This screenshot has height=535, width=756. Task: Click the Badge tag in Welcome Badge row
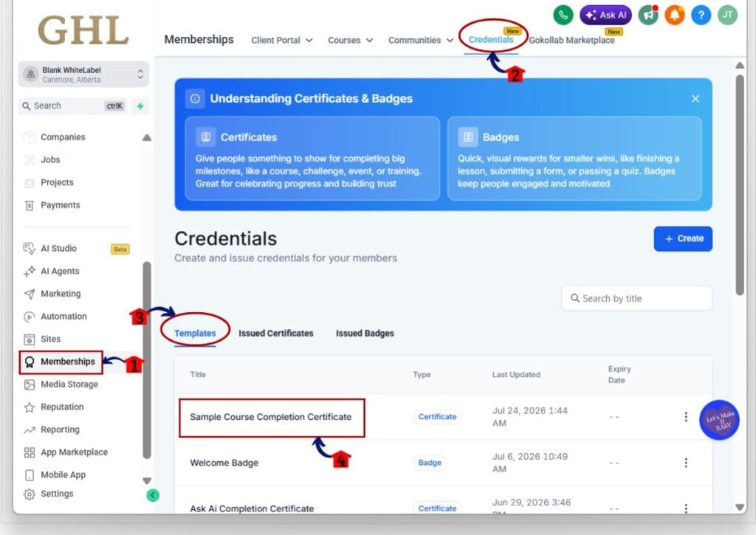coord(430,463)
